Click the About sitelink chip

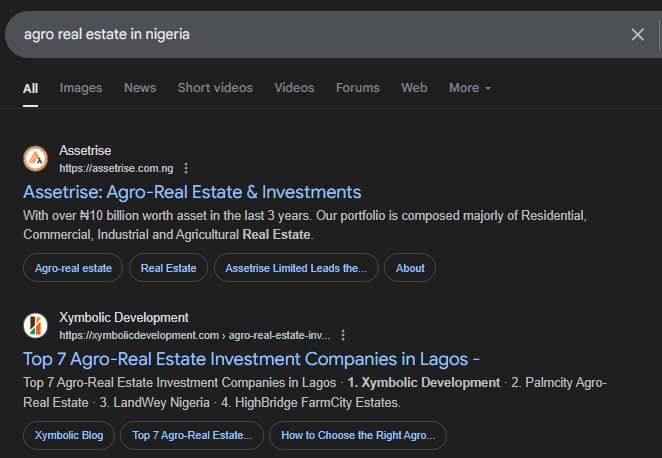click(410, 268)
